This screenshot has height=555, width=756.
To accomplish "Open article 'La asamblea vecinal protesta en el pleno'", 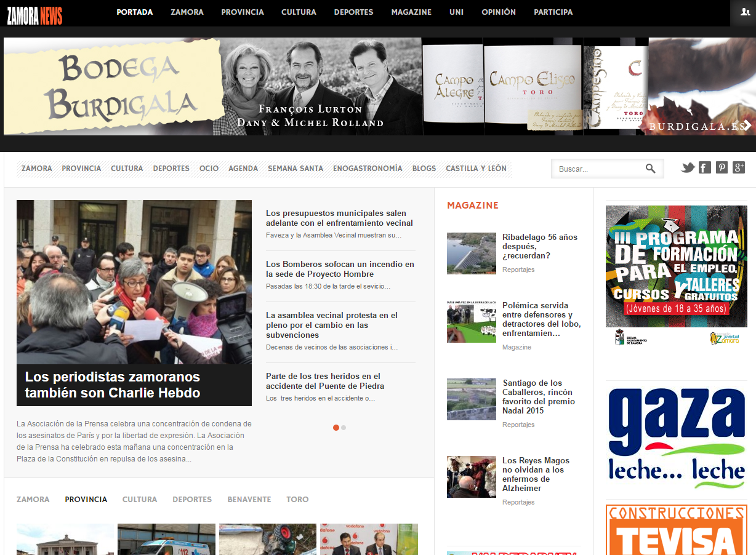I will [x=332, y=325].
